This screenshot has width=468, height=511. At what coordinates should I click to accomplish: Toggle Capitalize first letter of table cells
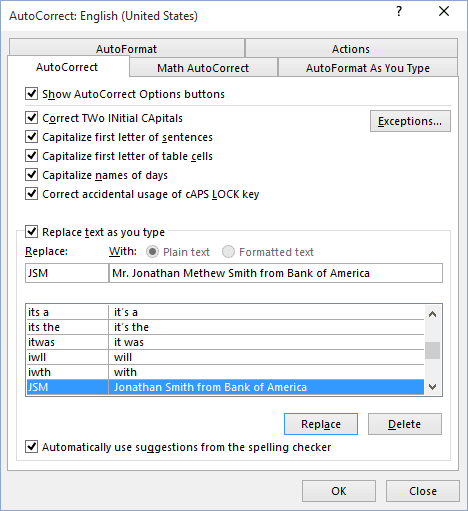point(32,156)
